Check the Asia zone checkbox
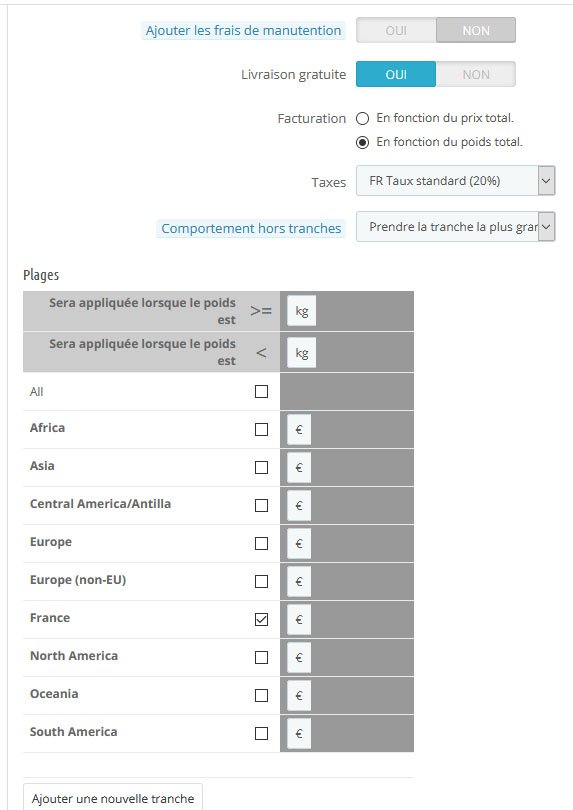 point(261,468)
